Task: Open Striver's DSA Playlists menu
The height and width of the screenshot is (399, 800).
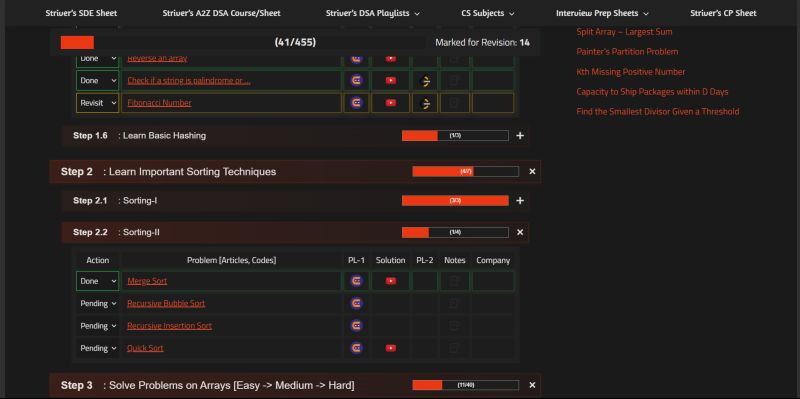Action: pyautogui.click(x=372, y=13)
